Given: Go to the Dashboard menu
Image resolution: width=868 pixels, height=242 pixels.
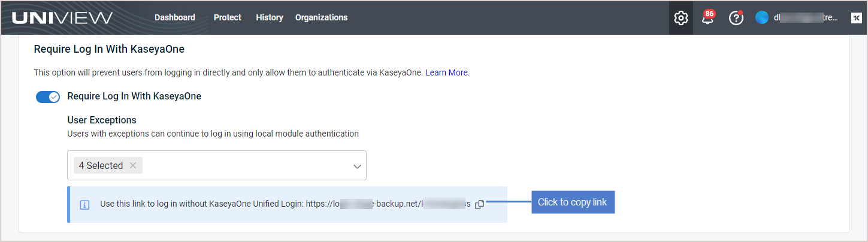Looking at the screenshot, I should click(x=175, y=17).
